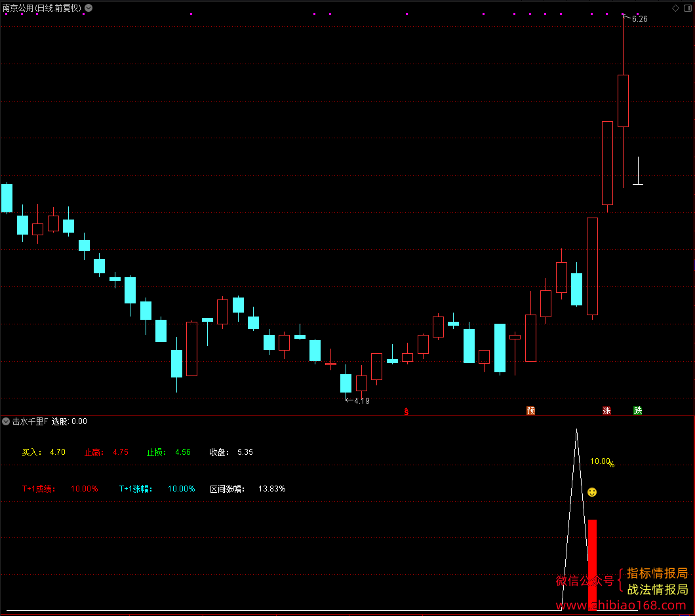
Task: Click the T+1涨幅: label
Action: (x=136, y=489)
